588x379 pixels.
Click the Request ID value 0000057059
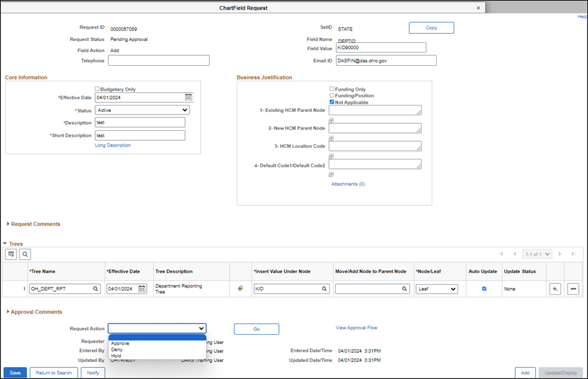[x=124, y=29]
